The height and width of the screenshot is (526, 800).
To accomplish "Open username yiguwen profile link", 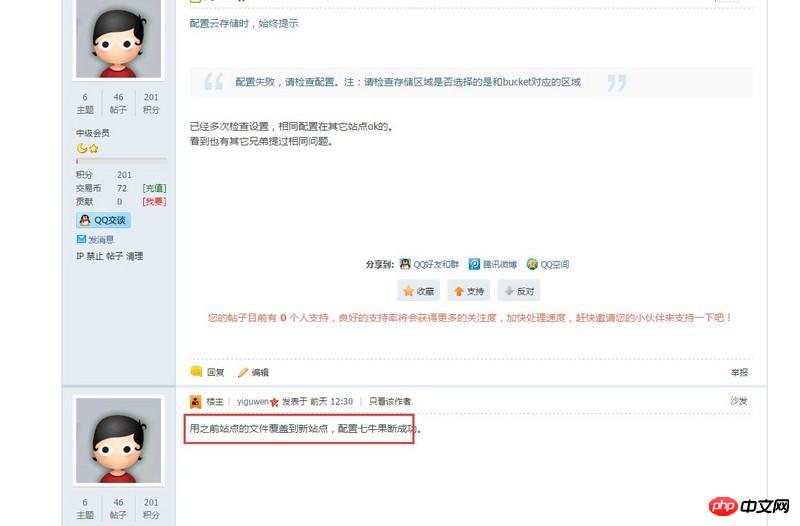I will coord(253,402).
